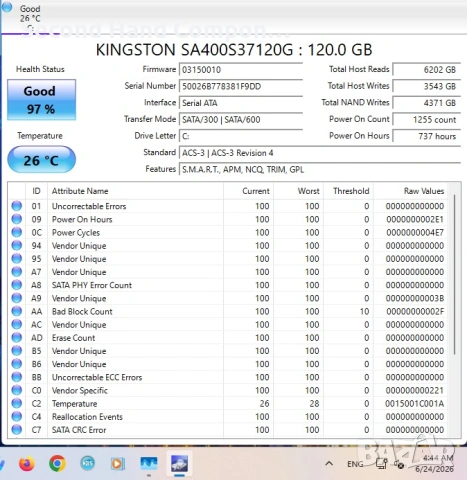Click the status circle for SATA CRC Error
This screenshot has height=480, width=467.
pos(17,430)
